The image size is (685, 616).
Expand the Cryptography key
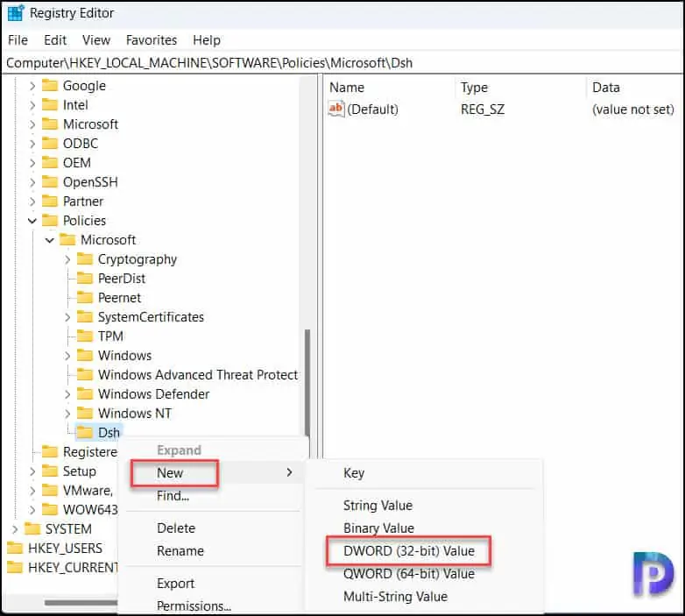pos(67,259)
